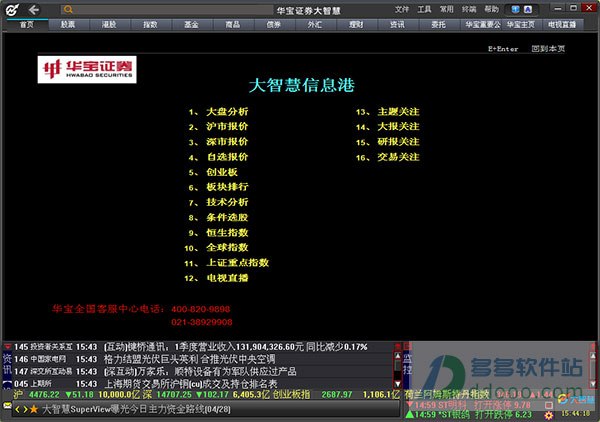Switch to the 理财 tab
The height and width of the screenshot is (422, 600).
click(x=356, y=25)
